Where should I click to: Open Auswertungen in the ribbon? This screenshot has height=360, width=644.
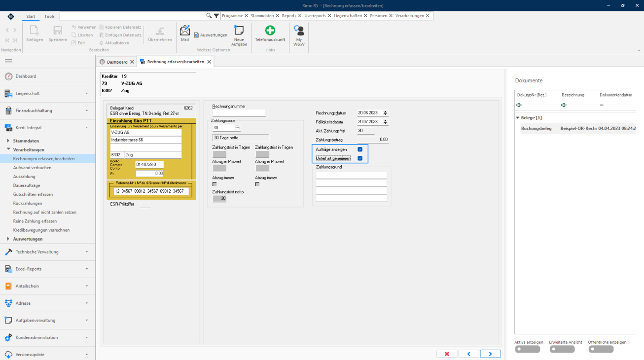[211, 35]
